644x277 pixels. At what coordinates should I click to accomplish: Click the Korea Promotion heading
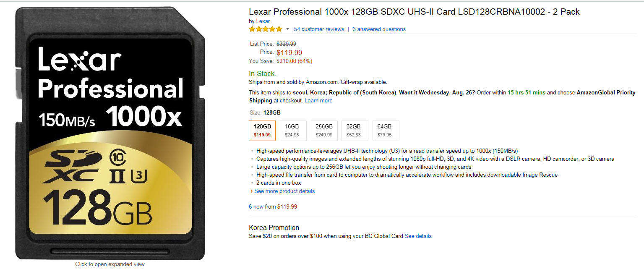coord(274,227)
